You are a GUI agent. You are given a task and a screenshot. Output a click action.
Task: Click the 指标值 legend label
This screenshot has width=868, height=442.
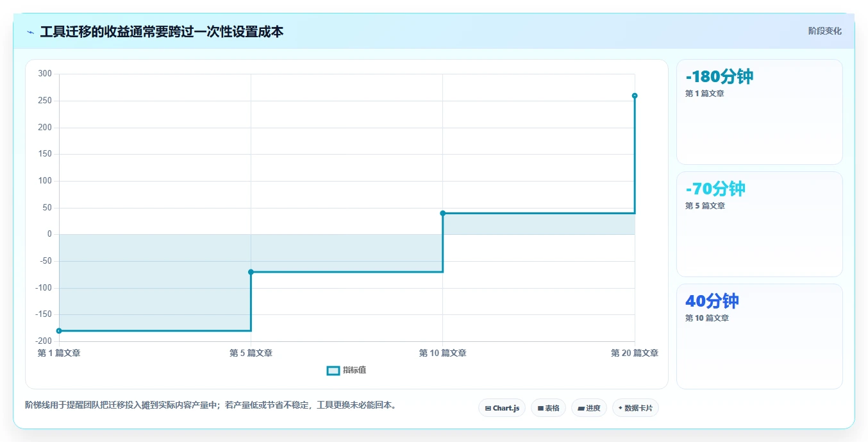[355, 371]
